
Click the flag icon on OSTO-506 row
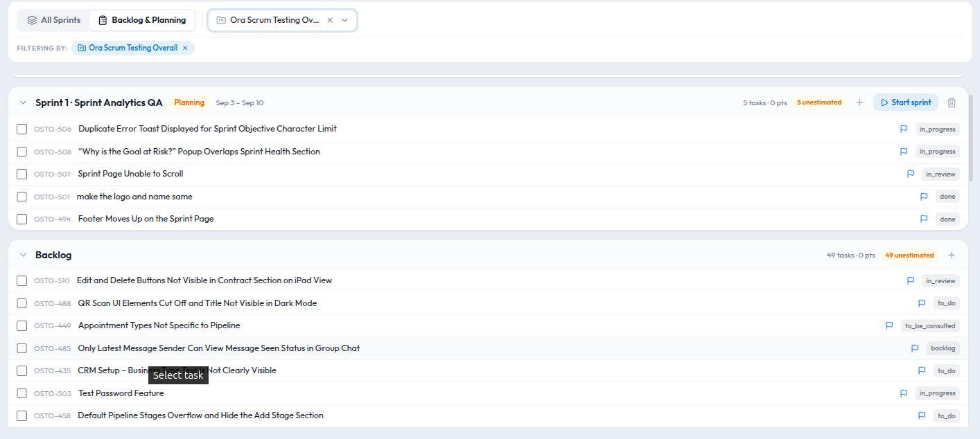[904, 129]
